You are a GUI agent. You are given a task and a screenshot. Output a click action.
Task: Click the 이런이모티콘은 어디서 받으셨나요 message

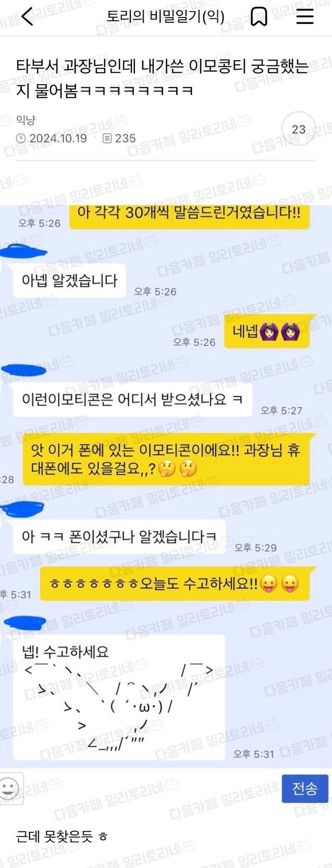pos(132,399)
